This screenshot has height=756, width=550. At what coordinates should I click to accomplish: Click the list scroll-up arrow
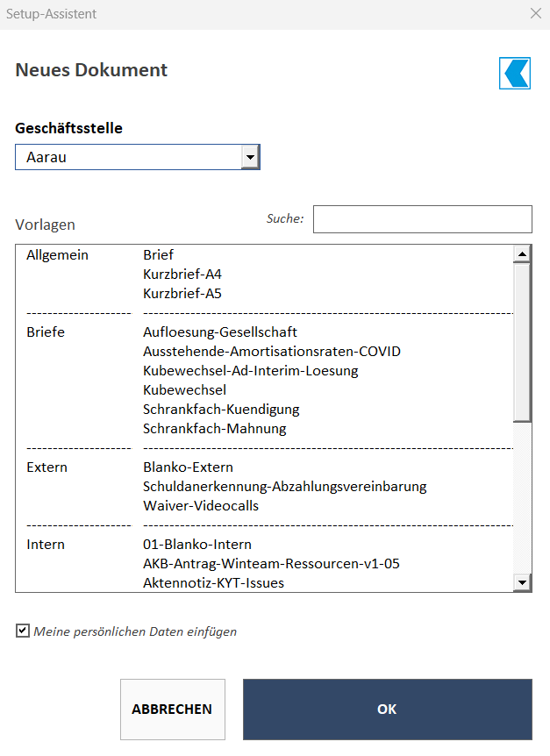(x=522, y=253)
